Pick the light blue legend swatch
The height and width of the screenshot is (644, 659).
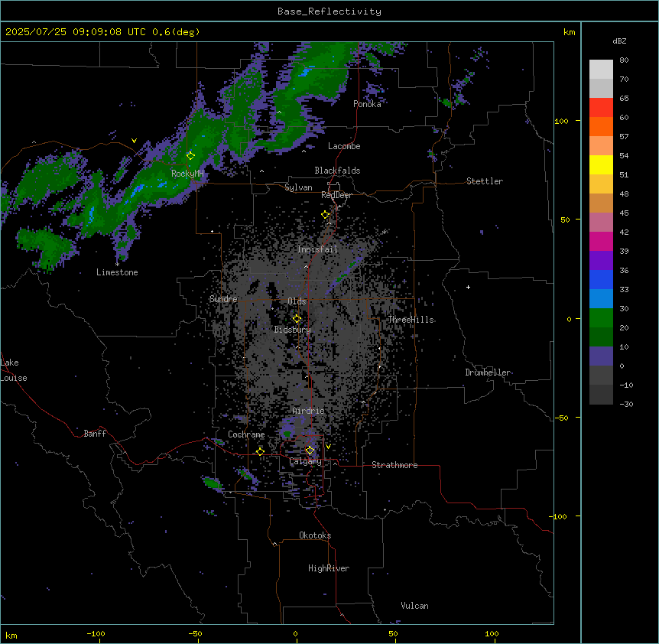tap(601, 298)
